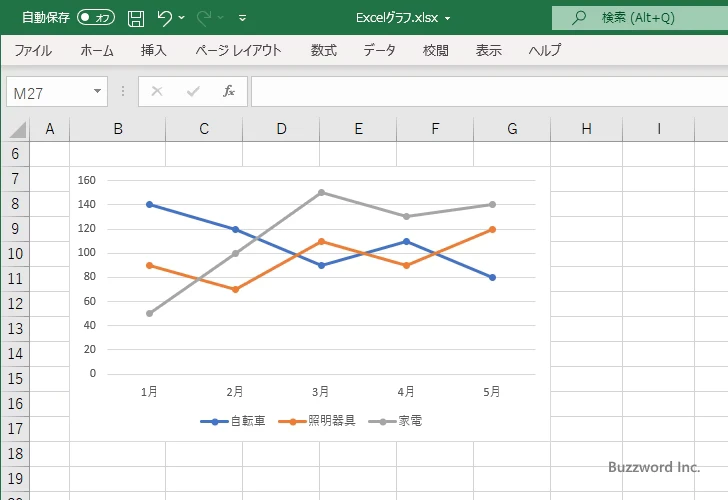Select column D header
The width and height of the screenshot is (728, 500).
click(x=281, y=129)
